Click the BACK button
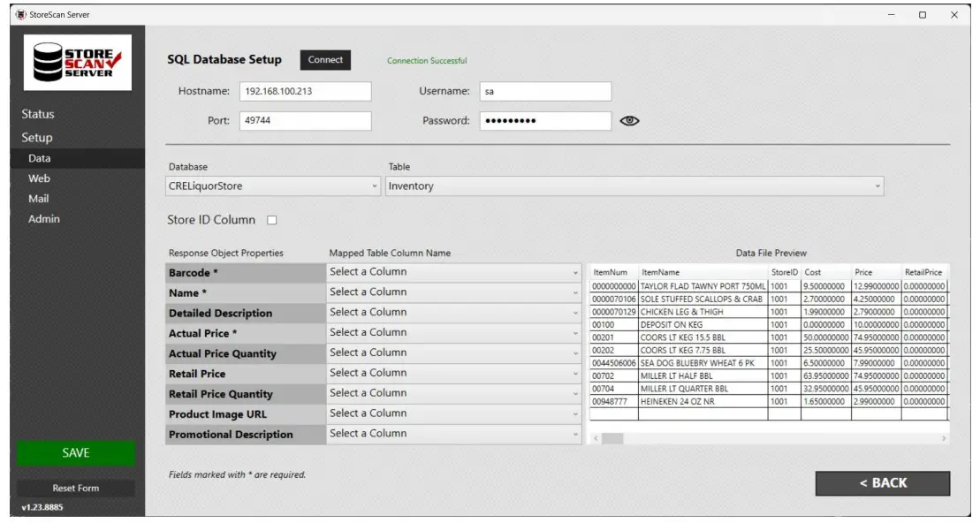Viewport: 980px width, 523px height. [x=883, y=483]
